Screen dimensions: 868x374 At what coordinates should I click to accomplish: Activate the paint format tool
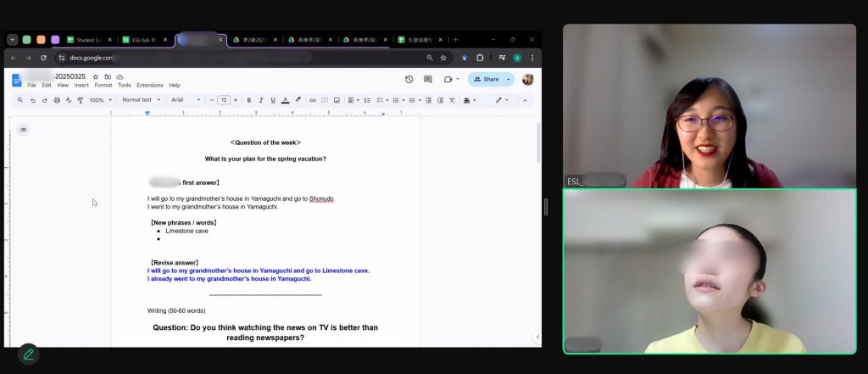click(x=81, y=100)
